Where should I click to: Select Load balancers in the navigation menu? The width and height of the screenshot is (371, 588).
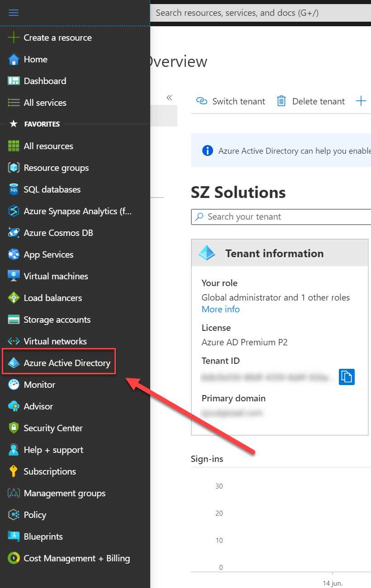click(x=53, y=298)
